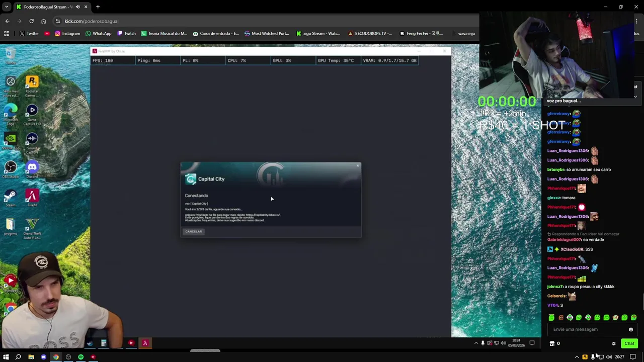The width and height of the screenshot is (644, 362).
Task: Open the Instagram bookmark
Action: click(x=67, y=34)
